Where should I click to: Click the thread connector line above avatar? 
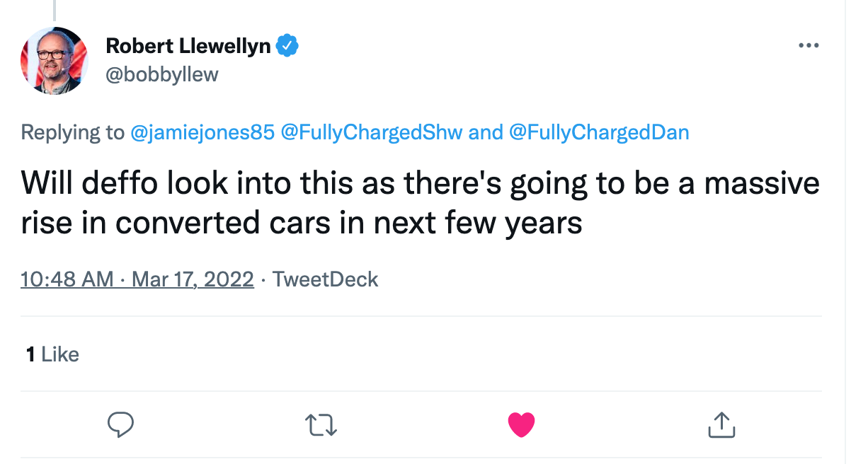click(55, 8)
